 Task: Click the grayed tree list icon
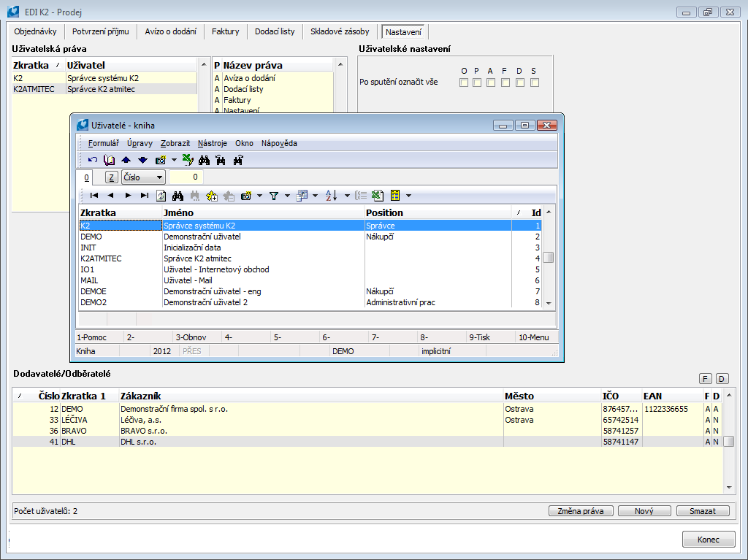(361, 195)
